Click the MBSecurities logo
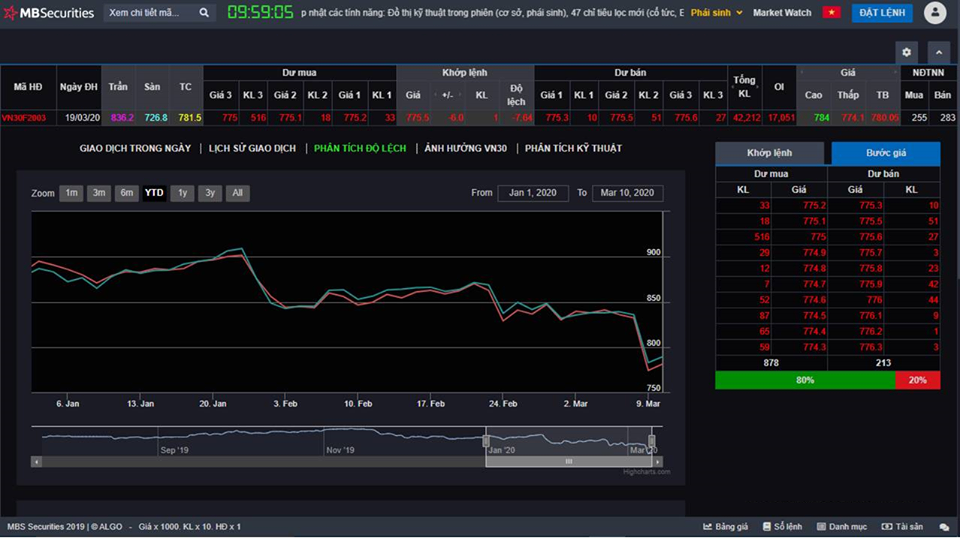 pos(49,12)
